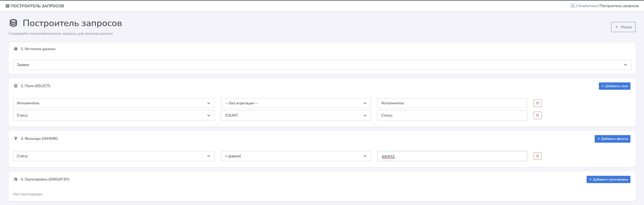Delete the Исполнитель field row

[538, 103]
